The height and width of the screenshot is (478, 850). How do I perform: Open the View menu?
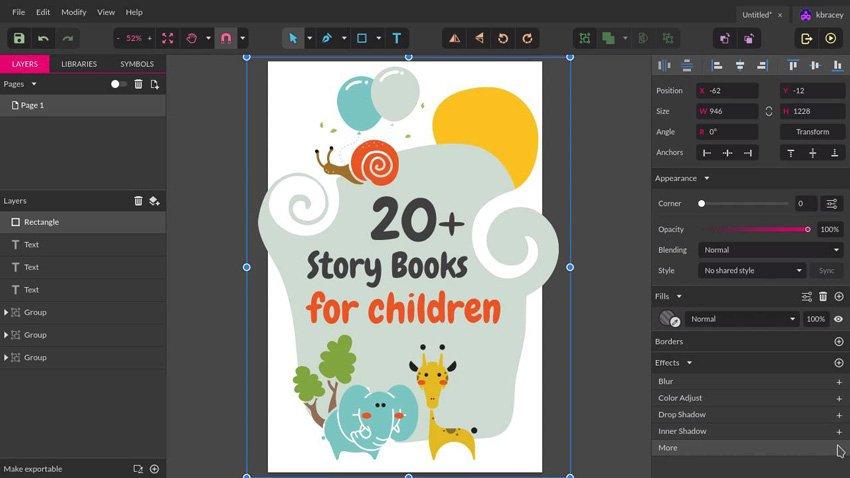pos(106,12)
